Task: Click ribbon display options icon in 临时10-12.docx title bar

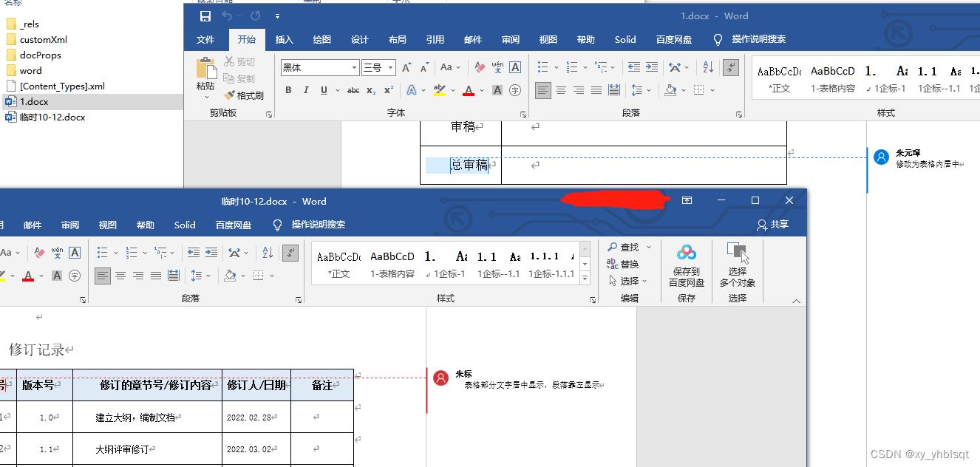Action: (x=687, y=200)
